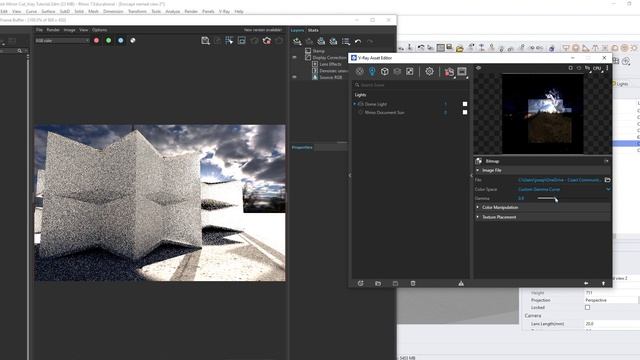This screenshot has width=640, height=360.
Task: Show the frame buffer window icon
Action: tap(462, 72)
